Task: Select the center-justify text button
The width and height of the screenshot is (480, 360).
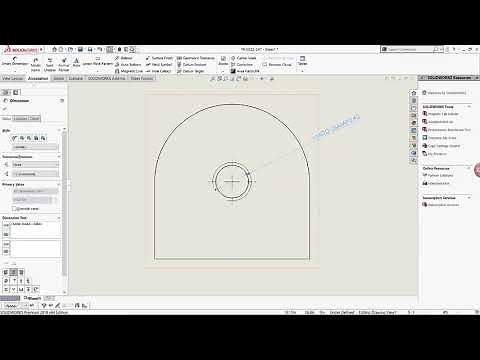Action: (13, 273)
